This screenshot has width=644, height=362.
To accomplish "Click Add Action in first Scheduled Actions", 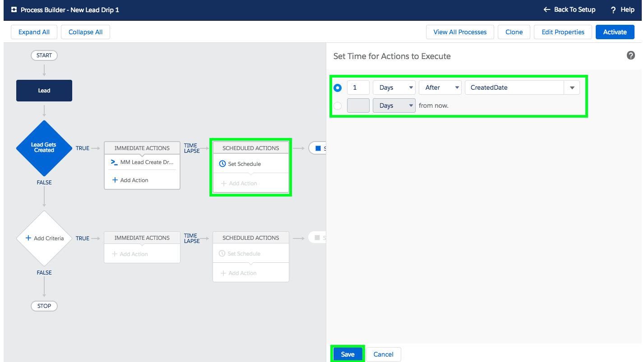I will (x=239, y=183).
